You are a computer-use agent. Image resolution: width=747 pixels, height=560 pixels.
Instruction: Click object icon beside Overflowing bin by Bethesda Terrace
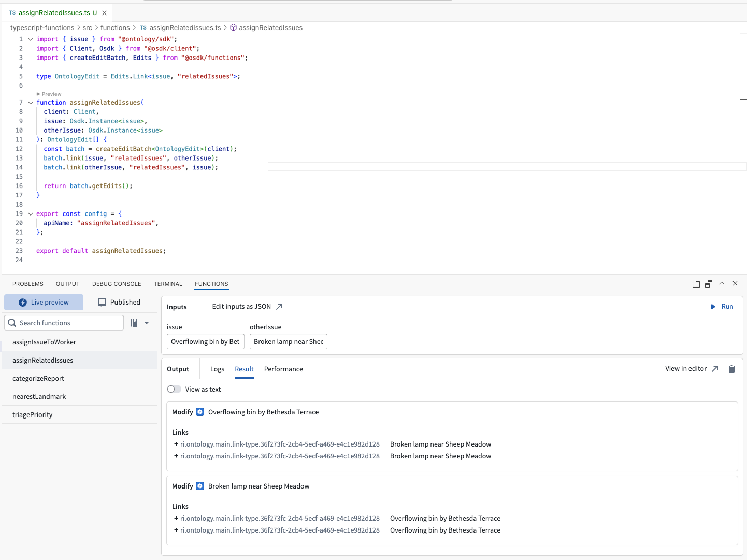[x=200, y=412]
